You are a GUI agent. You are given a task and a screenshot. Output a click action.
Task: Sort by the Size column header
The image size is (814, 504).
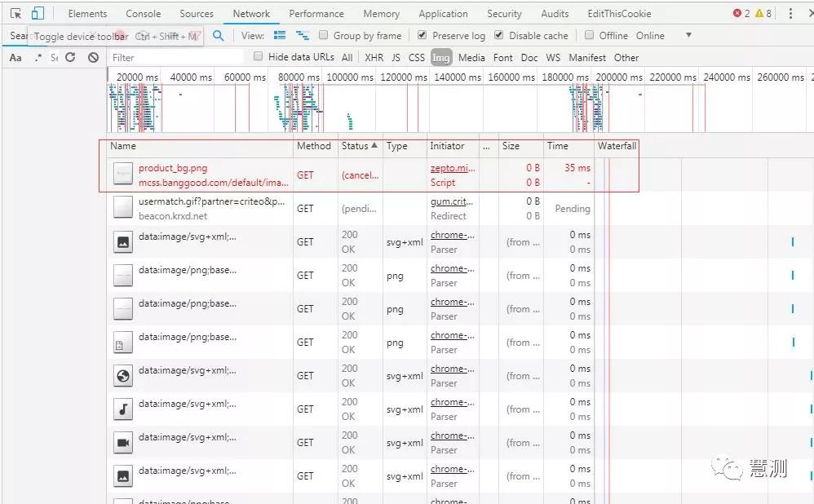point(520,146)
